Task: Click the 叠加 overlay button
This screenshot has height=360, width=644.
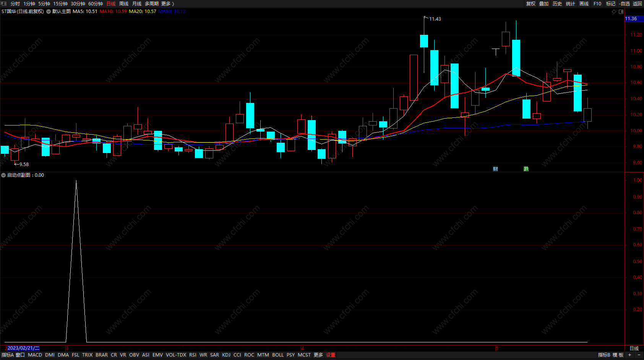Action: 544,3
